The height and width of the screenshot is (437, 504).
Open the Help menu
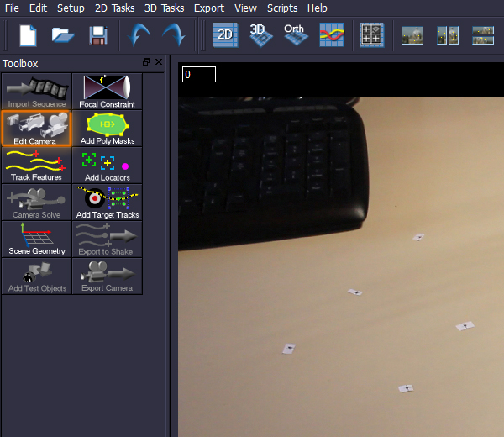pyautogui.click(x=317, y=8)
